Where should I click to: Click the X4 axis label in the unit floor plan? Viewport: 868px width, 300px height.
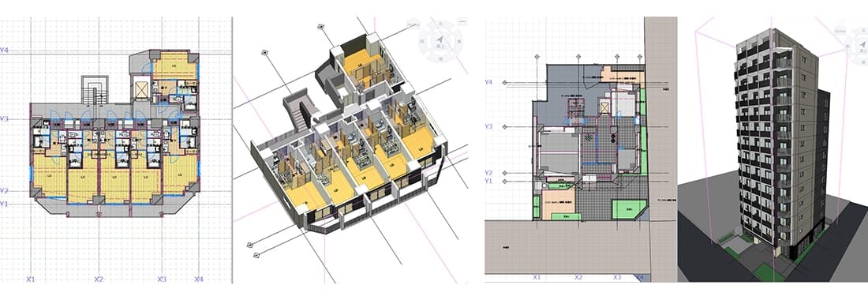(198, 279)
